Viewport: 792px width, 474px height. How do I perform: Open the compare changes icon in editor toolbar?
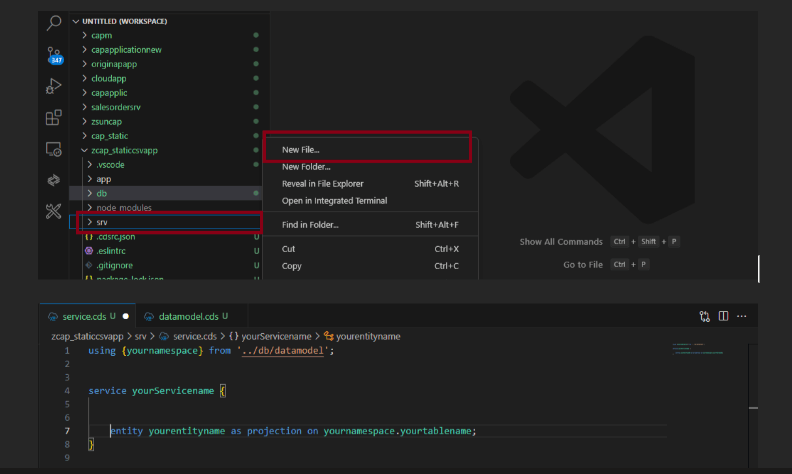click(705, 316)
